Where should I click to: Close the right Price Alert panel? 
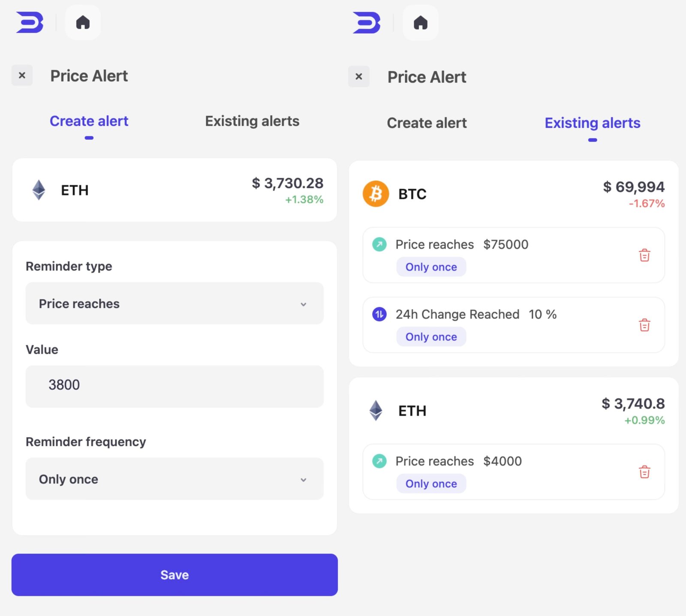(359, 77)
